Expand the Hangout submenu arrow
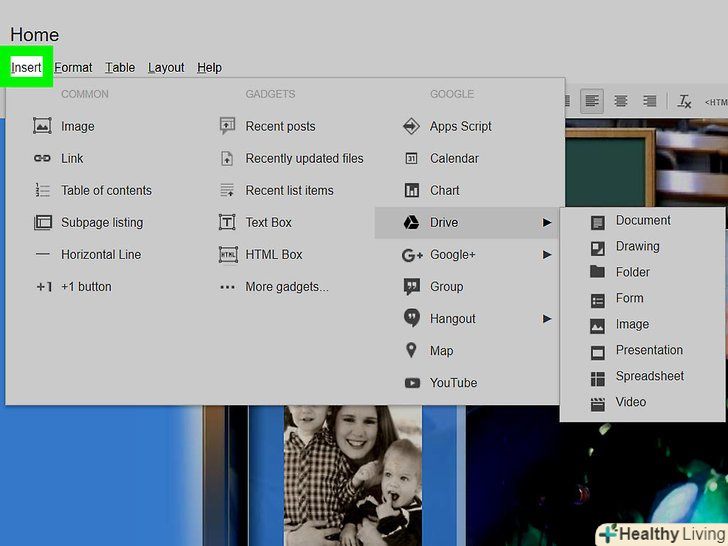Viewport: 728px width, 546px height. [547, 319]
